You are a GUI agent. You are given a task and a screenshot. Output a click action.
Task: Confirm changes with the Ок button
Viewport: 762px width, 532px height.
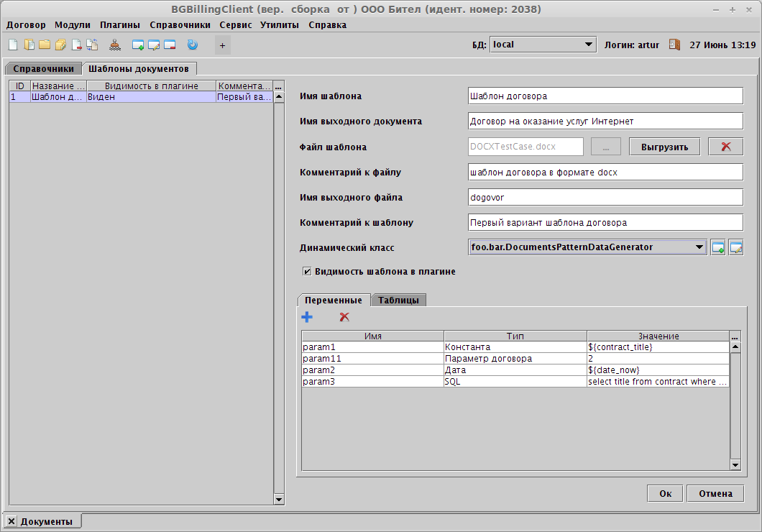click(665, 493)
